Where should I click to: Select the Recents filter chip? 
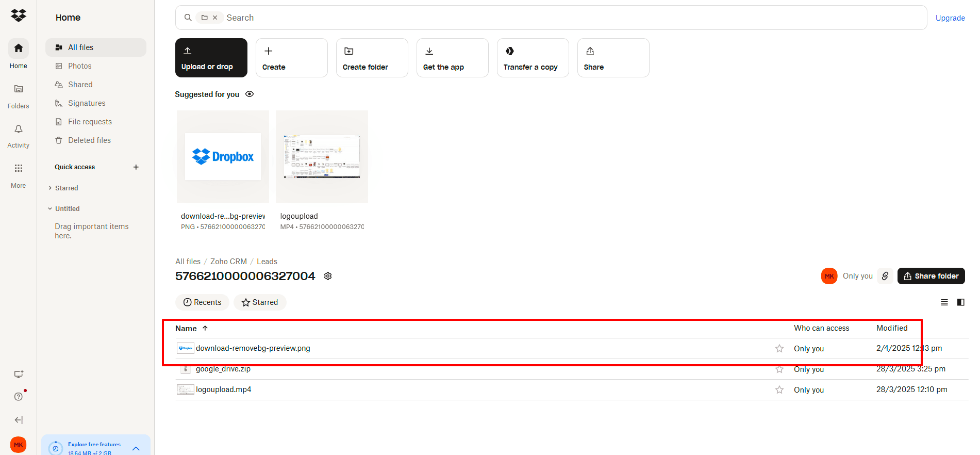203,302
